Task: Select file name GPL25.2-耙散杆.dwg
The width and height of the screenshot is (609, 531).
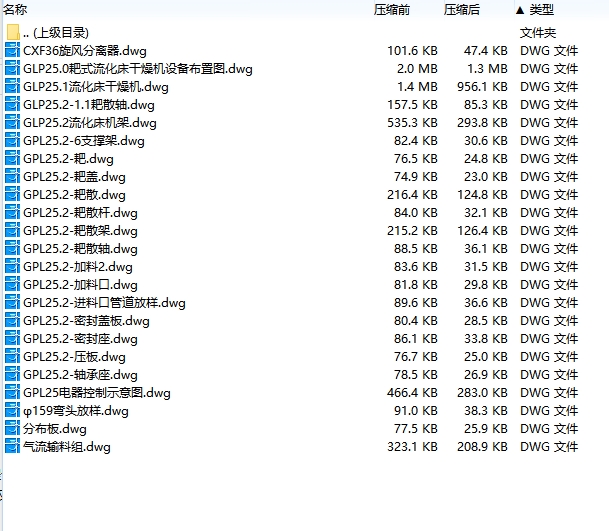Action: pos(80,213)
